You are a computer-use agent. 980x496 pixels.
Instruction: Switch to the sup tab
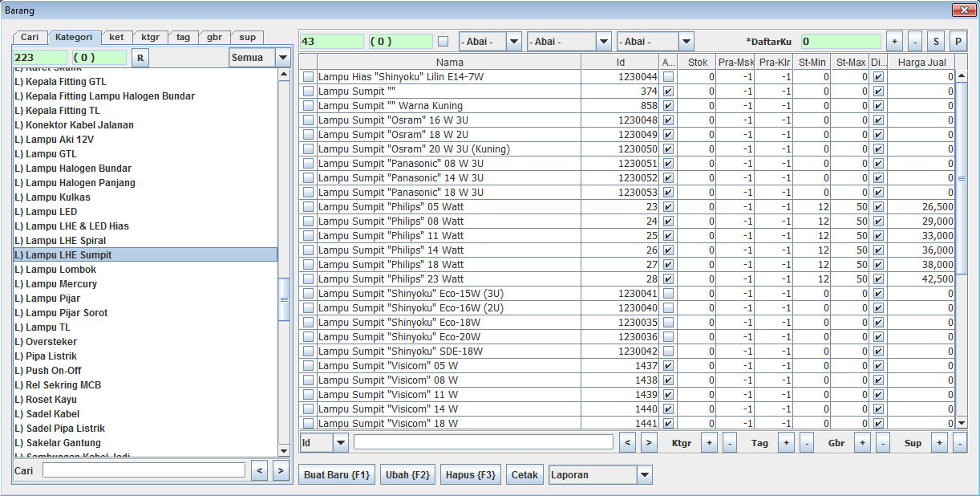pyautogui.click(x=247, y=37)
